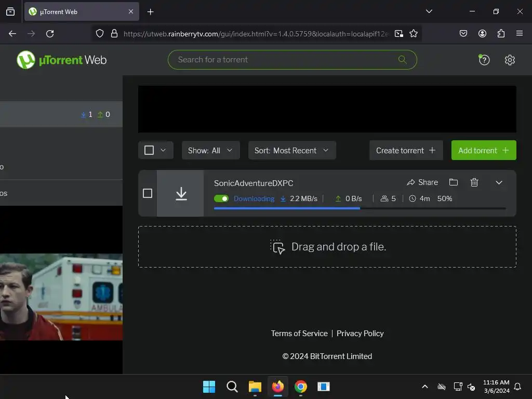Screen dimensions: 532x399
Task: Pause SonicAdventureDXPC via green toggle
Action: tap(221, 198)
